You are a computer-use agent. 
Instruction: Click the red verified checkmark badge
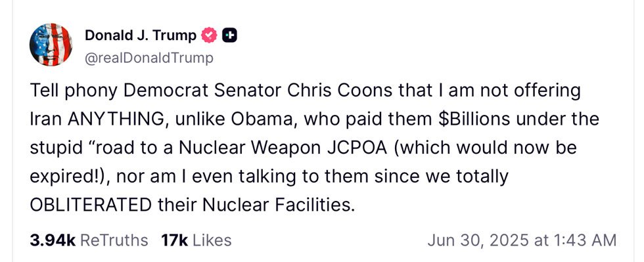209,36
